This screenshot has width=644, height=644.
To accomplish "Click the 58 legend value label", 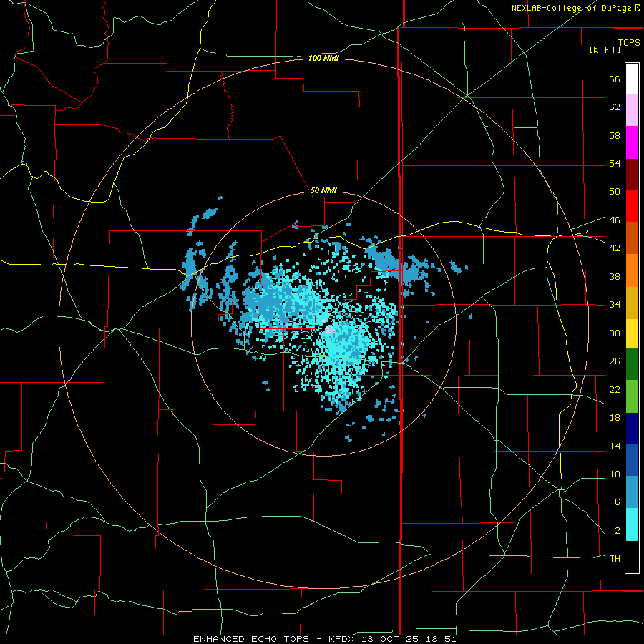I will tap(615, 135).
